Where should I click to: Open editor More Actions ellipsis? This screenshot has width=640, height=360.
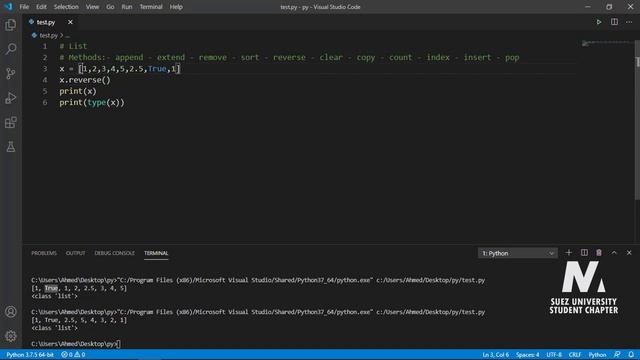(629, 22)
